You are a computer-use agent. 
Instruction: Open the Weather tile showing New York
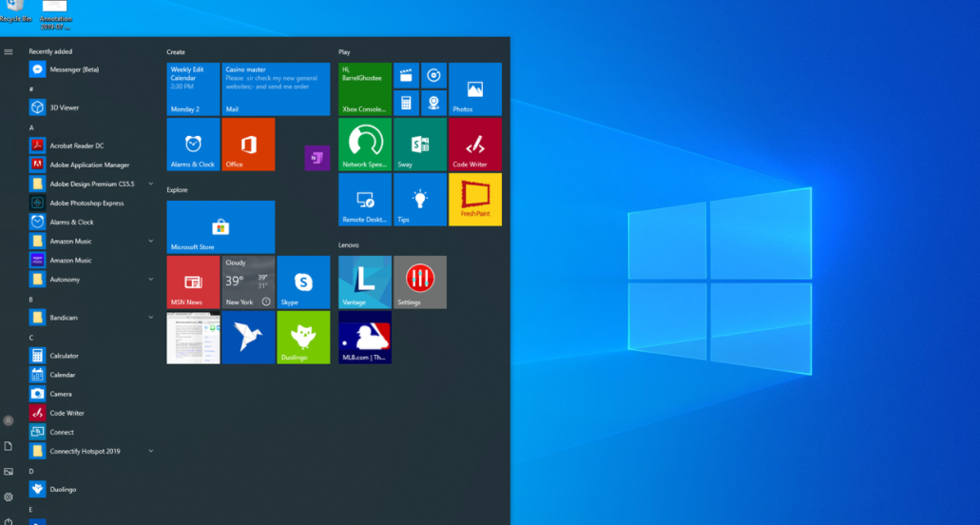[x=248, y=282]
